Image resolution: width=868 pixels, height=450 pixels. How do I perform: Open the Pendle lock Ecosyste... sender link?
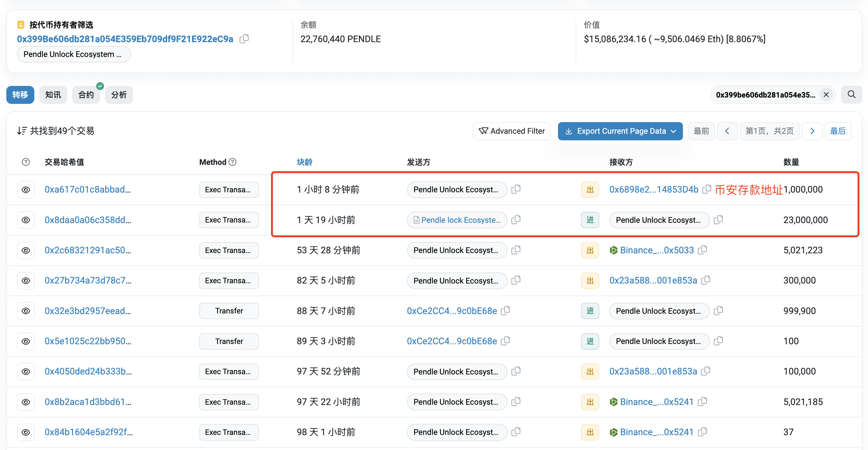[x=461, y=220]
